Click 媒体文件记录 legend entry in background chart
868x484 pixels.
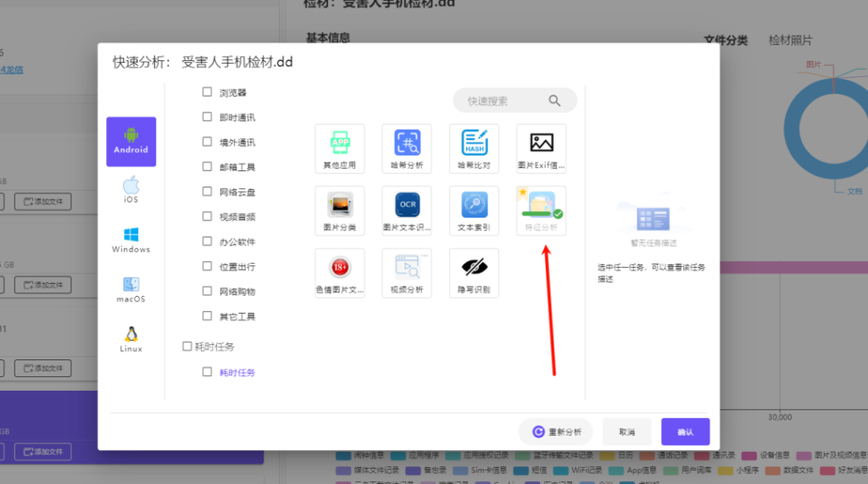pyautogui.click(x=368, y=470)
